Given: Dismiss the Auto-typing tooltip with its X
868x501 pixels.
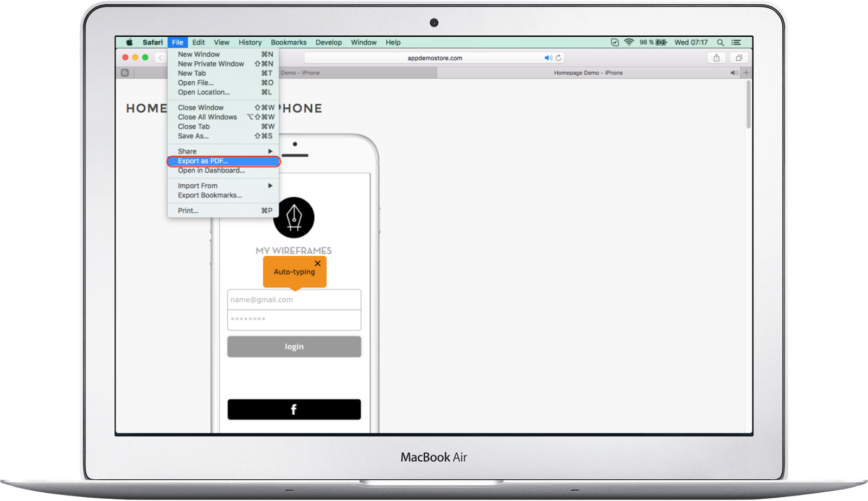Looking at the screenshot, I should tap(318, 263).
